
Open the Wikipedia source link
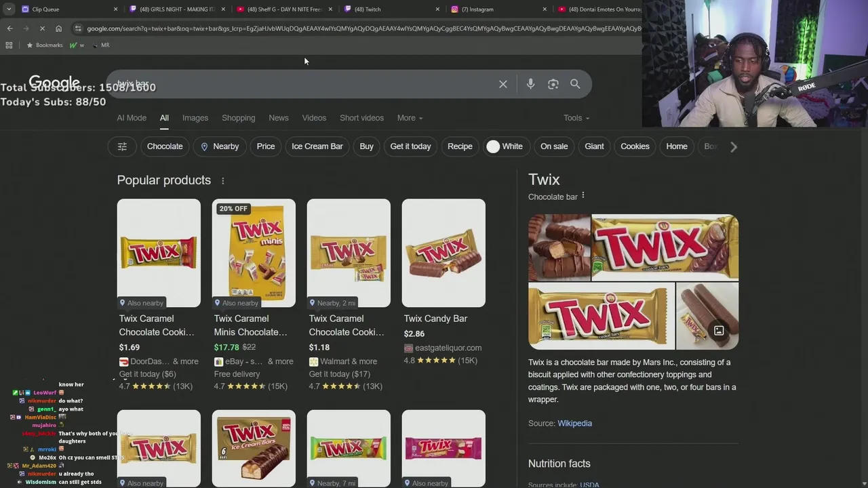(574, 424)
